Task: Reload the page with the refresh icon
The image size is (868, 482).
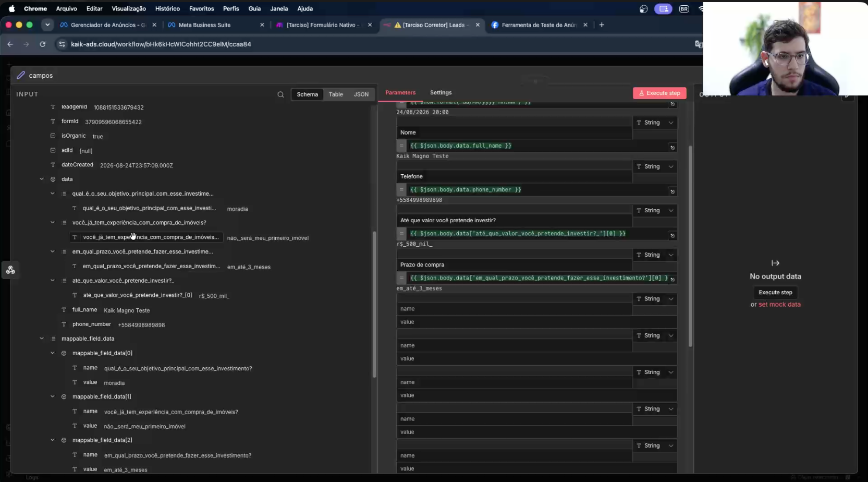Action: click(x=43, y=44)
